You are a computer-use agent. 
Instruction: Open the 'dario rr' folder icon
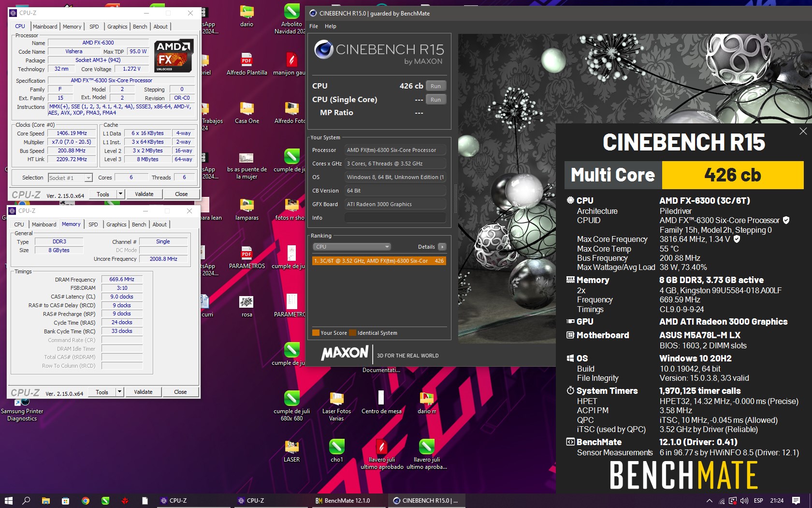(x=426, y=402)
